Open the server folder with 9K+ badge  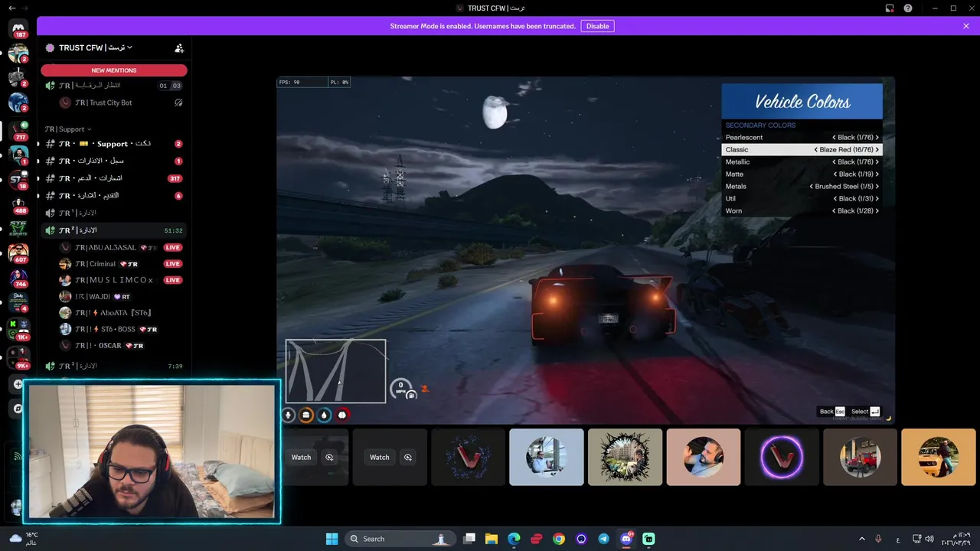point(19,357)
